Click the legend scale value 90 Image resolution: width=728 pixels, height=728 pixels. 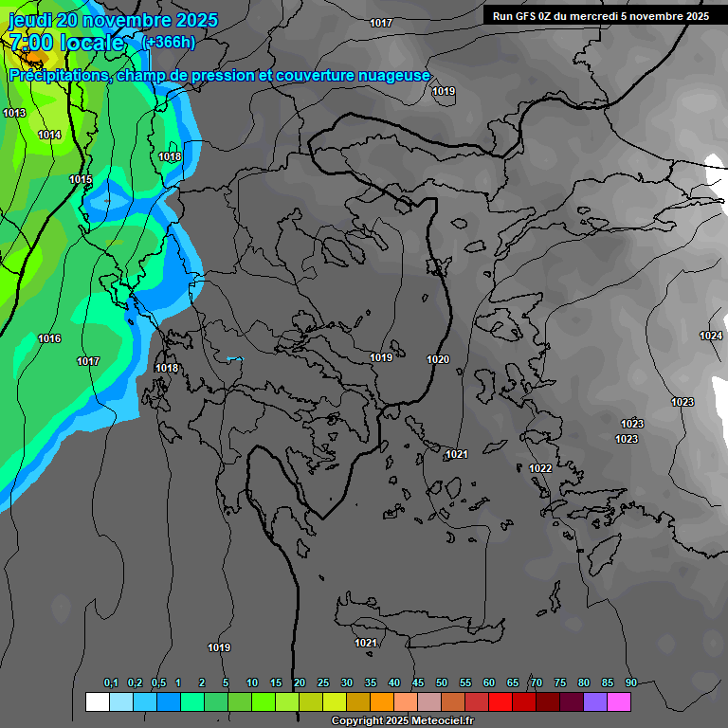click(x=630, y=682)
